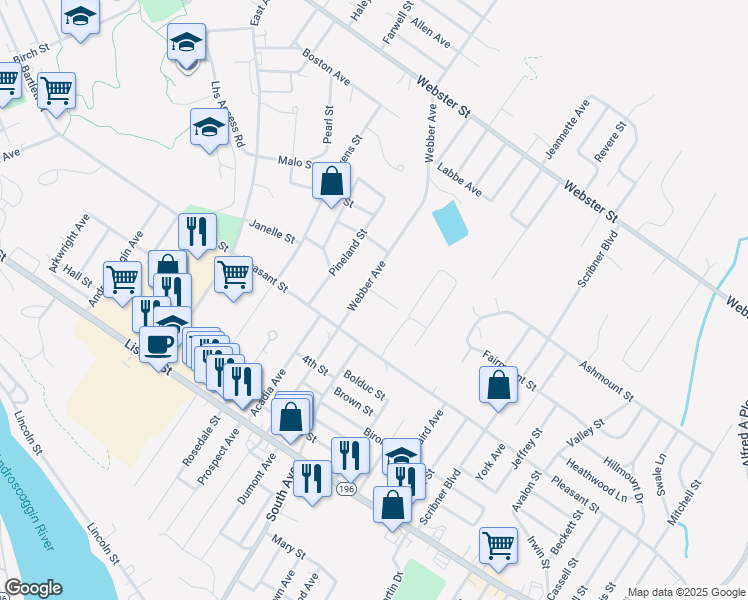Click the Rosedale St street label
Screen dimensions: 748x600
201,441
